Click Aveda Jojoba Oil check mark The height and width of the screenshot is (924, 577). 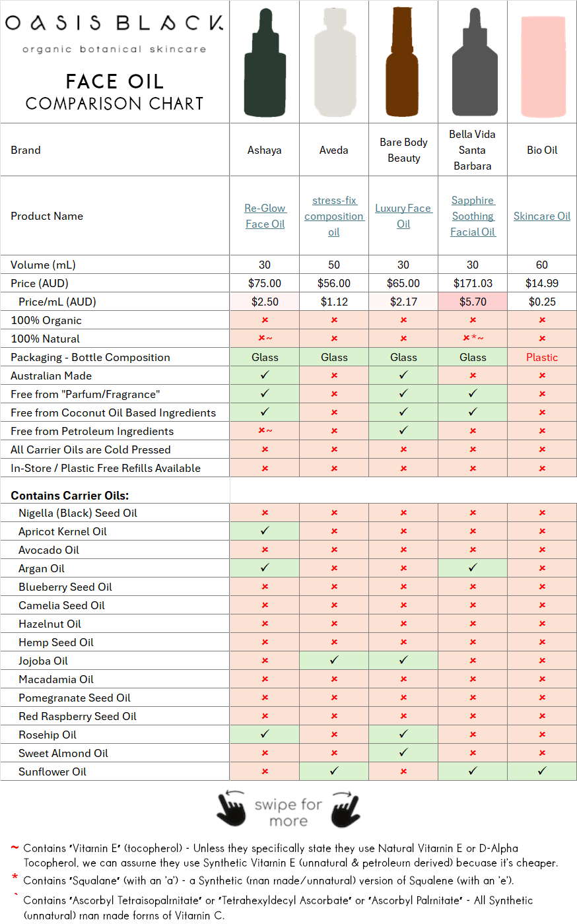tap(334, 660)
